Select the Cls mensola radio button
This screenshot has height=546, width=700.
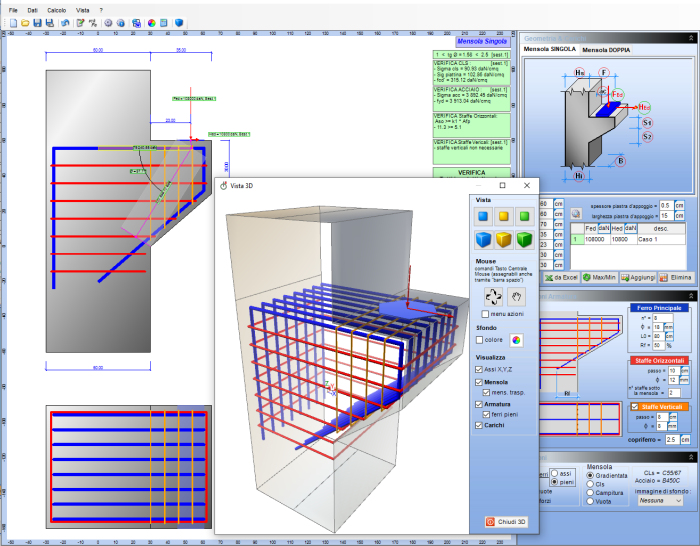point(590,484)
